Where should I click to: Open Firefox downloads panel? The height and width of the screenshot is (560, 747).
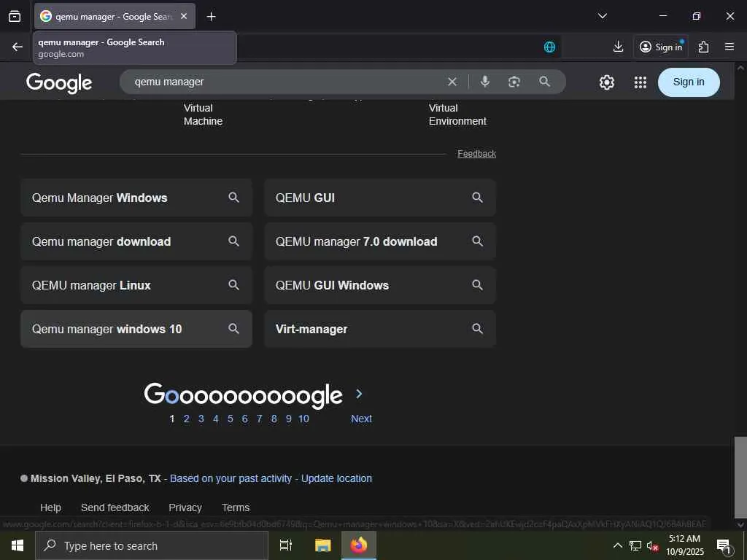[618, 47]
